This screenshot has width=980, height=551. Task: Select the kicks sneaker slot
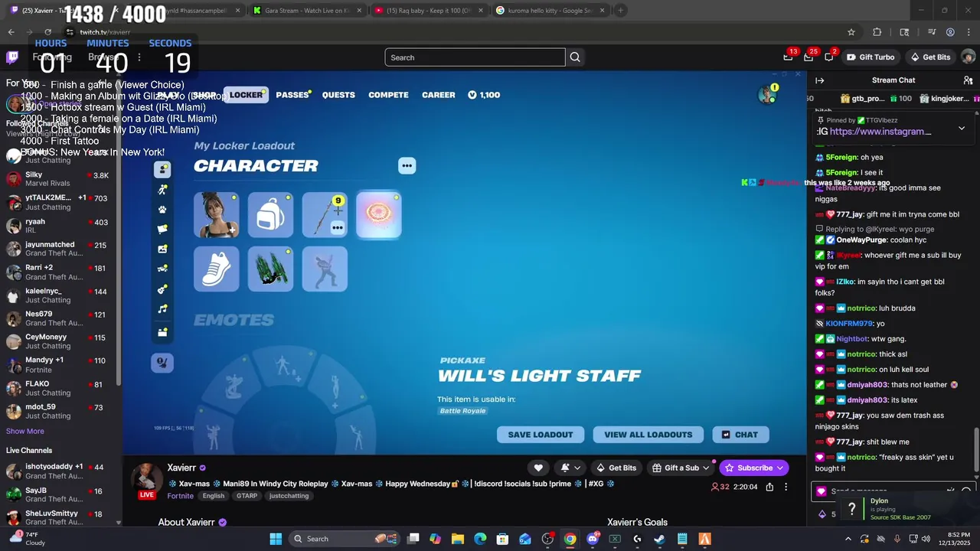coord(216,269)
